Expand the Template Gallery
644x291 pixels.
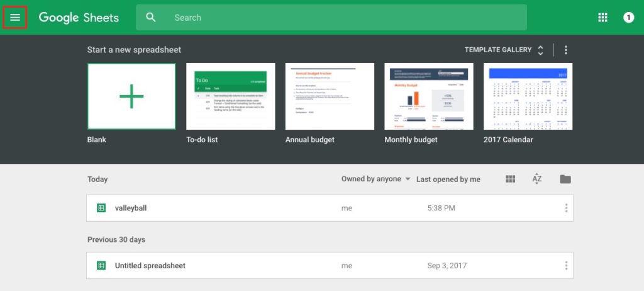coord(504,50)
